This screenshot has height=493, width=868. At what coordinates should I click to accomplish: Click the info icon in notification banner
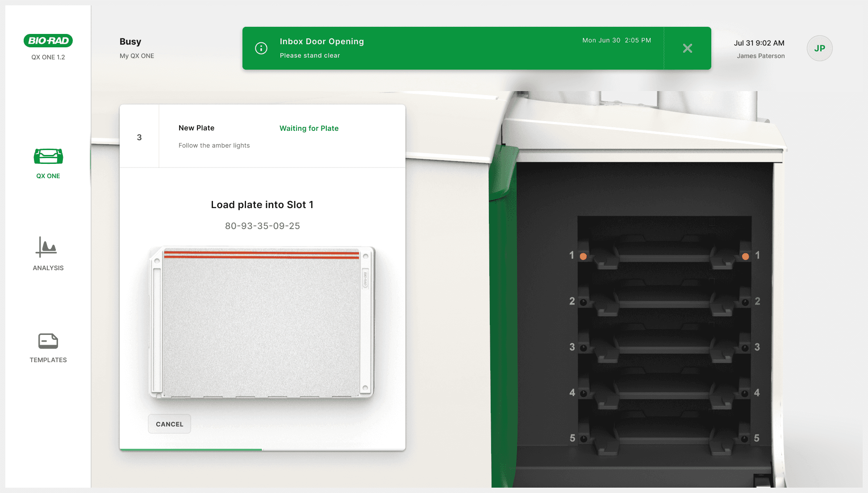click(261, 48)
